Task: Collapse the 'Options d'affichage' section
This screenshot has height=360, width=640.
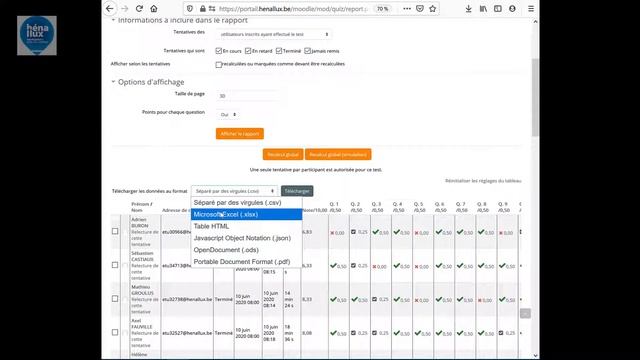Action: (x=113, y=82)
